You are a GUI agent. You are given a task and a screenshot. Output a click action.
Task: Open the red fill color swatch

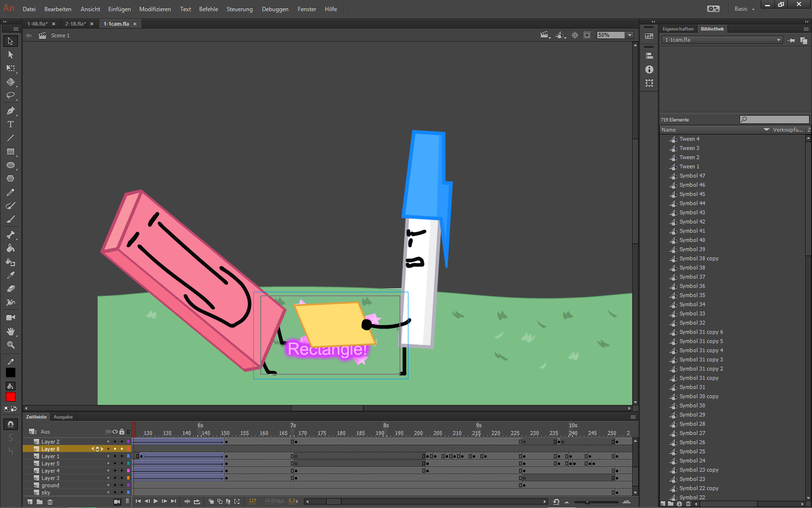click(x=11, y=397)
